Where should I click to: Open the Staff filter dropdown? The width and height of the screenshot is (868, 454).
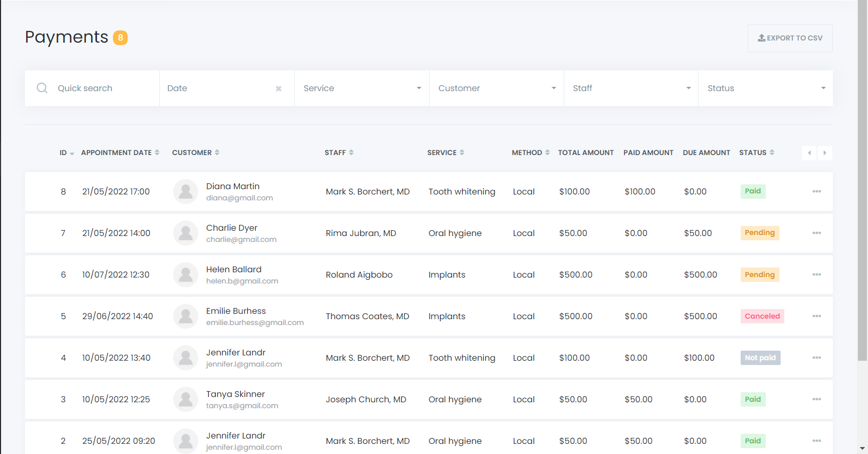click(x=631, y=88)
